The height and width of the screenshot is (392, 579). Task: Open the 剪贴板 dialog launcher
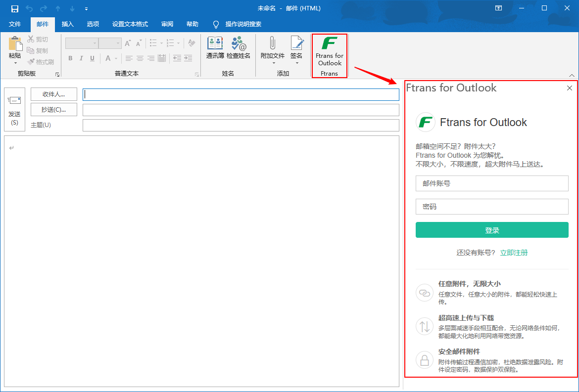(57, 75)
